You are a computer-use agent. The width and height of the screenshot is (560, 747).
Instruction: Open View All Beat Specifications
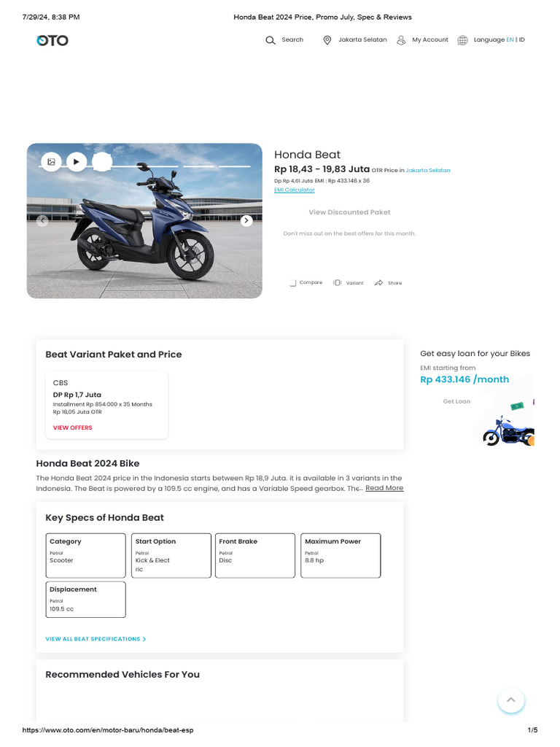point(96,639)
